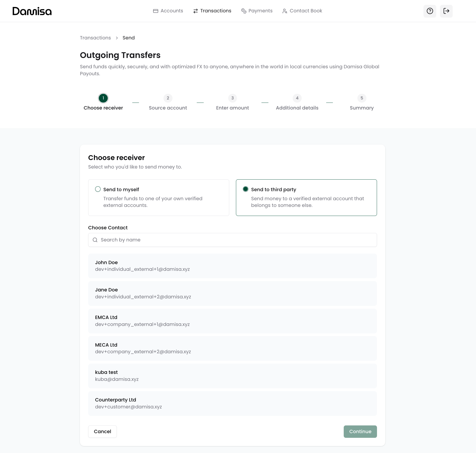Open Contact Book from the navigation

[x=302, y=11]
